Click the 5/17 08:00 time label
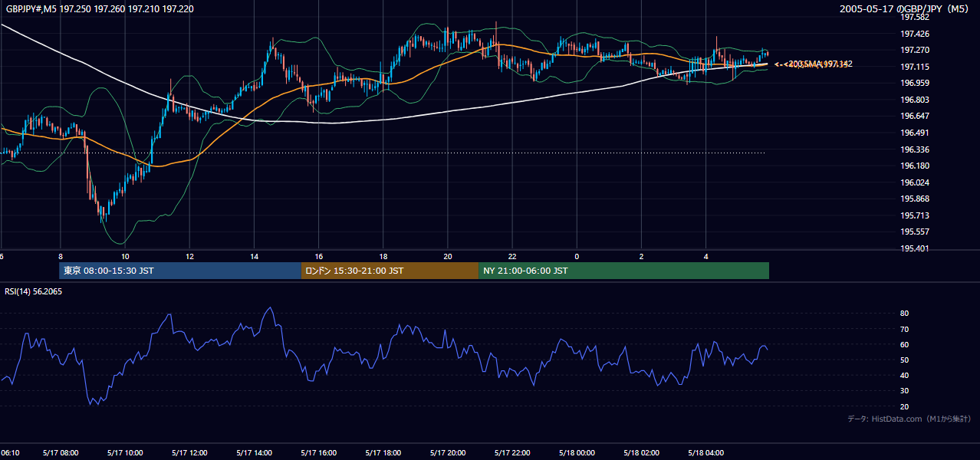Image resolution: width=980 pixels, height=460 pixels. [x=61, y=453]
